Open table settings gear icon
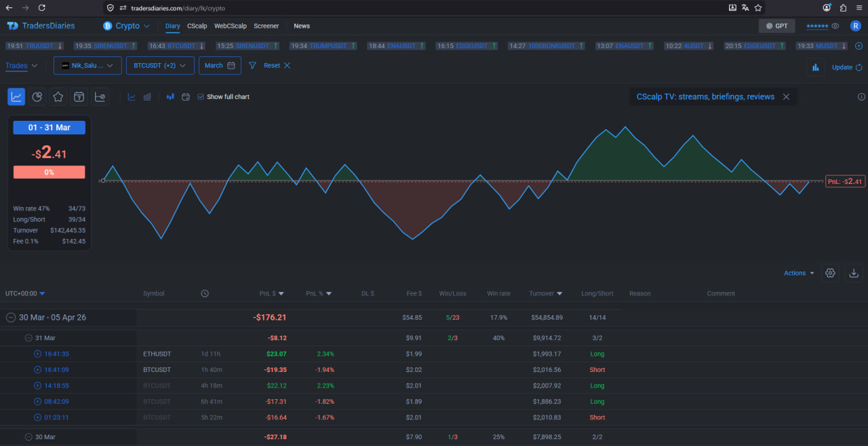This screenshot has width=868, height=446. pyautogui.click(x=830, y=273)
